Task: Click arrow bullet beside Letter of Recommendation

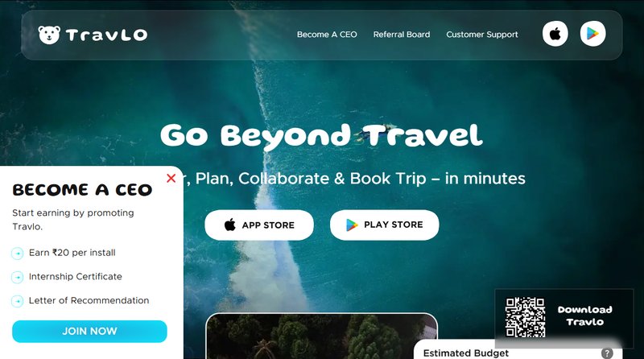Action: [17, 301]
